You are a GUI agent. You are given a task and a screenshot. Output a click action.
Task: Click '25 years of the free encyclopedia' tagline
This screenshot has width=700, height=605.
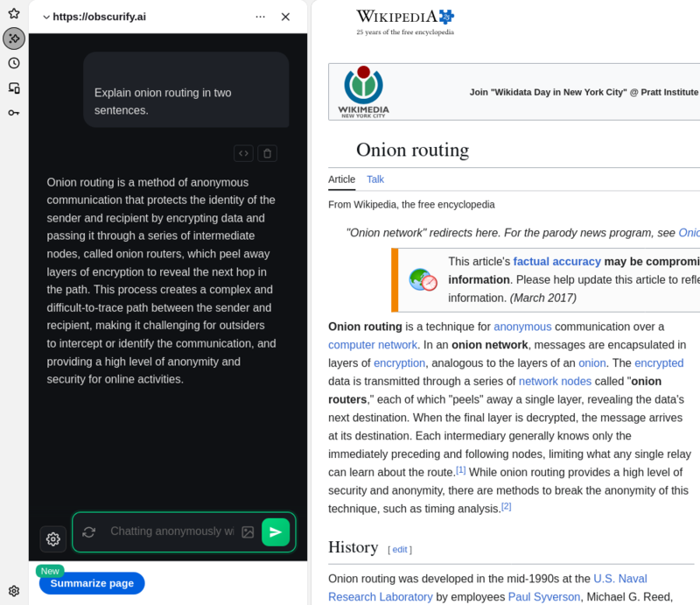(405, 32)
